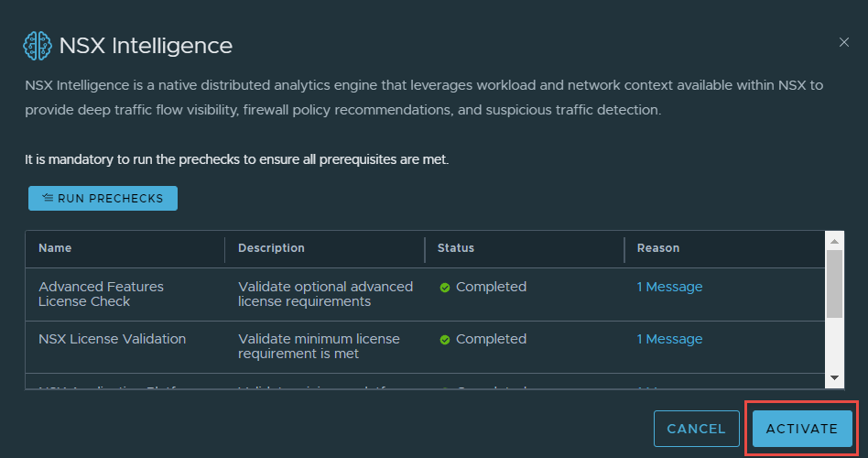Viewport: 868px width, 458px height.
Task: Open the NSX License Validation message link
Action: [669, 339]
